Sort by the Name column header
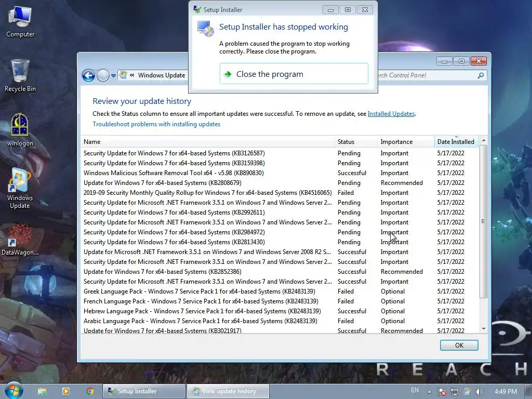This screenshot has height=399, width=532. click(x=208, y=142)
